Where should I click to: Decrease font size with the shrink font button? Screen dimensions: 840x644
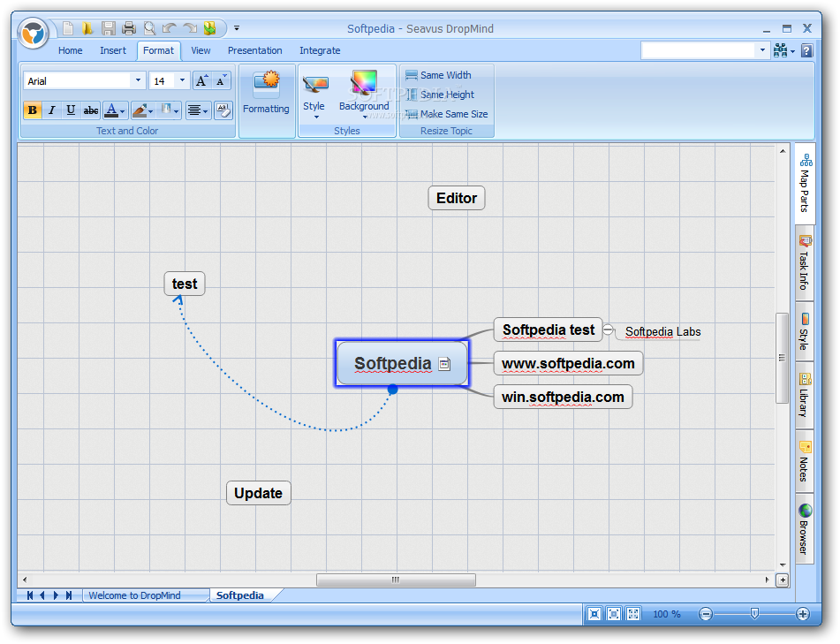click(221, 81)
